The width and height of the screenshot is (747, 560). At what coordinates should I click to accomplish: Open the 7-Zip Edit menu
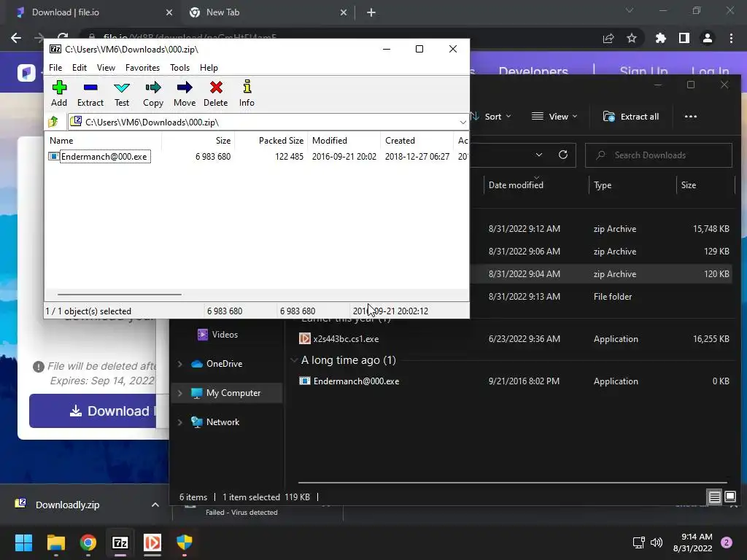(x=79, y=68)
